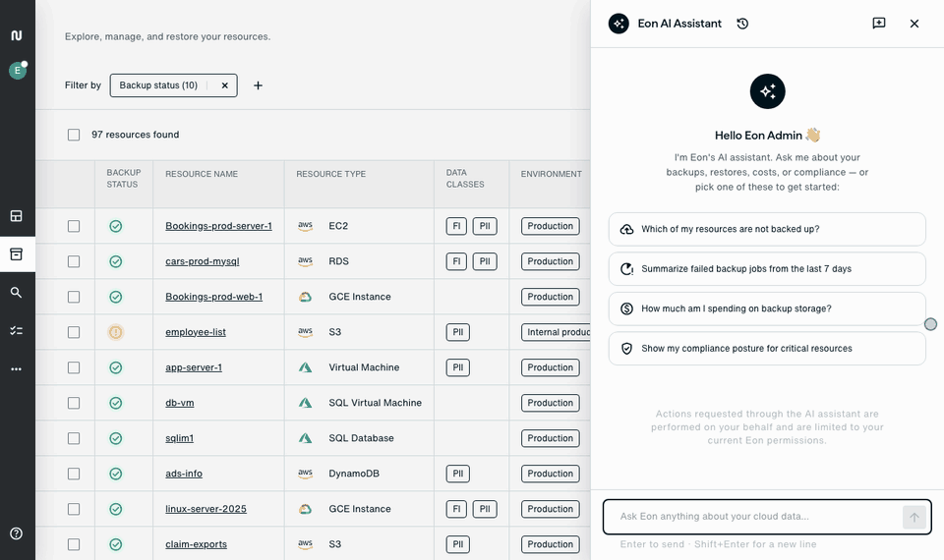View AI assistant chat history
This screenshot has height=560, width=944.
coord(742,24)
